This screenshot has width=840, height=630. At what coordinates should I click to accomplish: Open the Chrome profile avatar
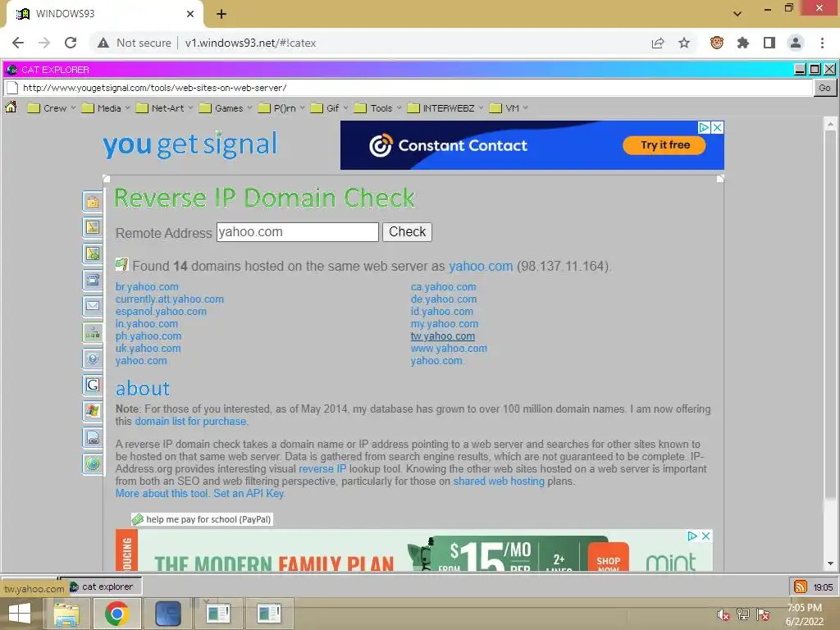(x=796, y=43)
